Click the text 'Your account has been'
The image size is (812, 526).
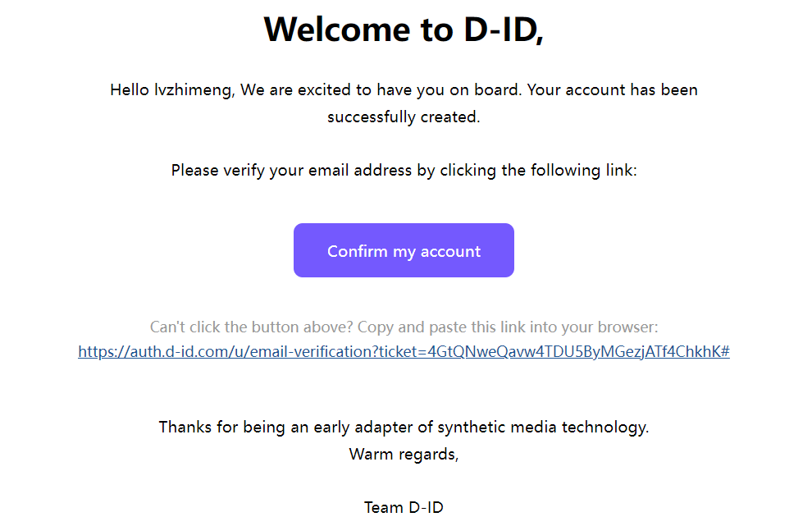[x=612, y=89]
